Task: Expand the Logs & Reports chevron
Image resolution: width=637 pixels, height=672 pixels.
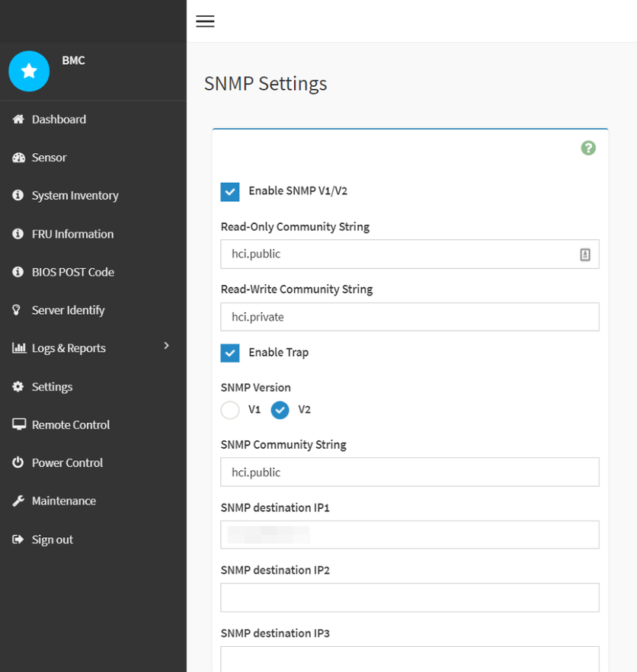Action: (166, 345)
